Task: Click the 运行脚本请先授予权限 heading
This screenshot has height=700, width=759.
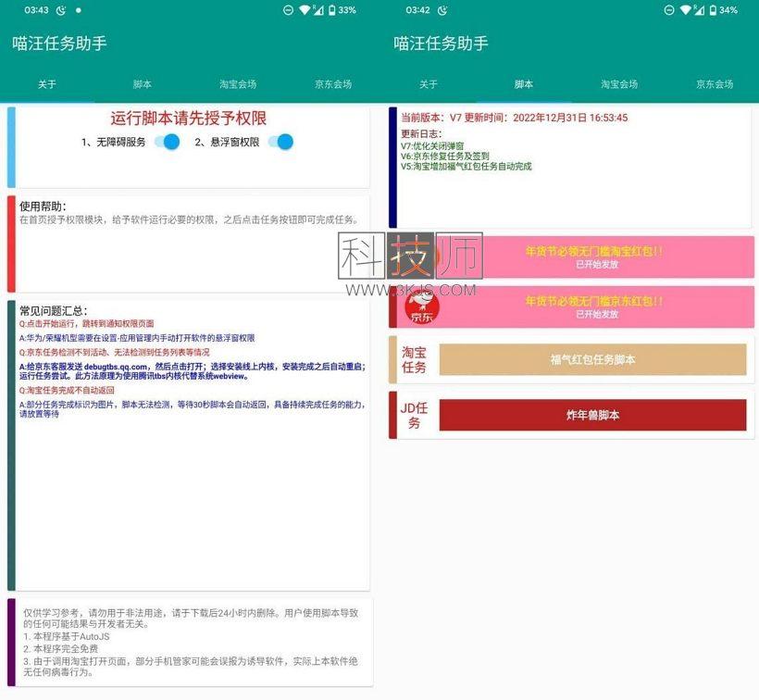Action: click(x=188, y=119)
